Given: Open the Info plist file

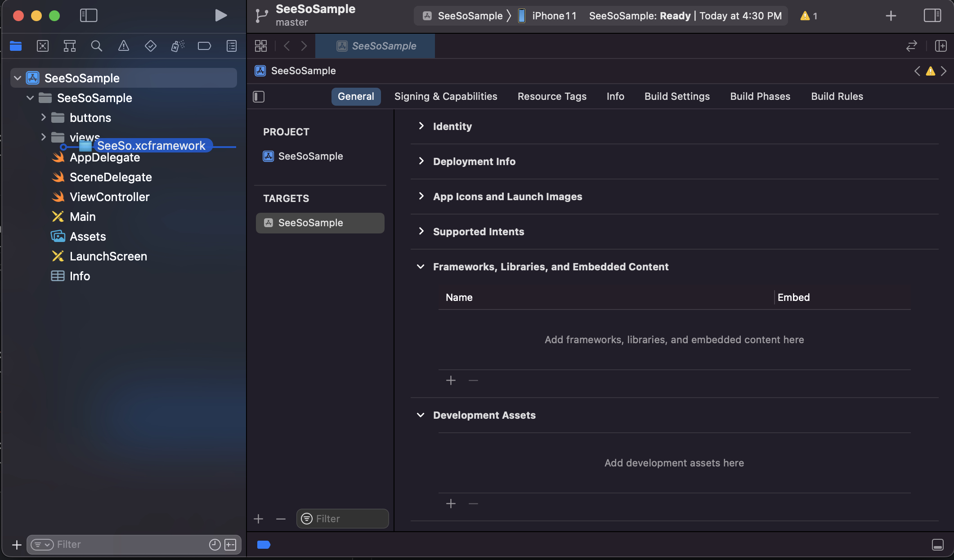Looking at the screenshot, I should pyautogui.click(x=80, y=276).
